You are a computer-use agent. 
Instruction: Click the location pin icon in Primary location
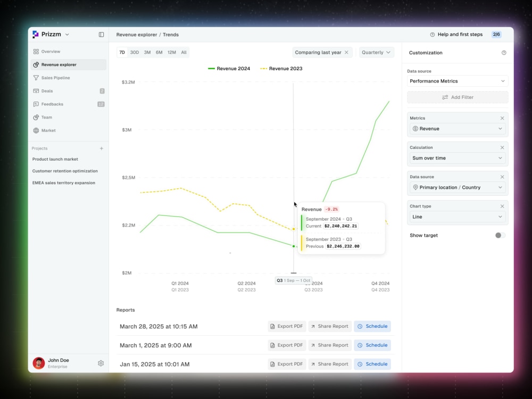(415, 187)
